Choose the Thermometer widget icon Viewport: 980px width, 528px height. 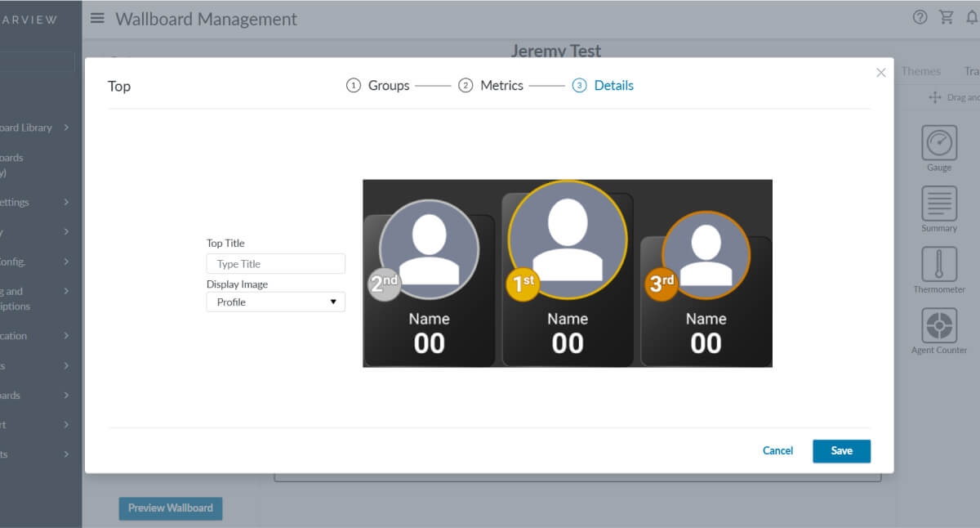click(x=939, y=265)
